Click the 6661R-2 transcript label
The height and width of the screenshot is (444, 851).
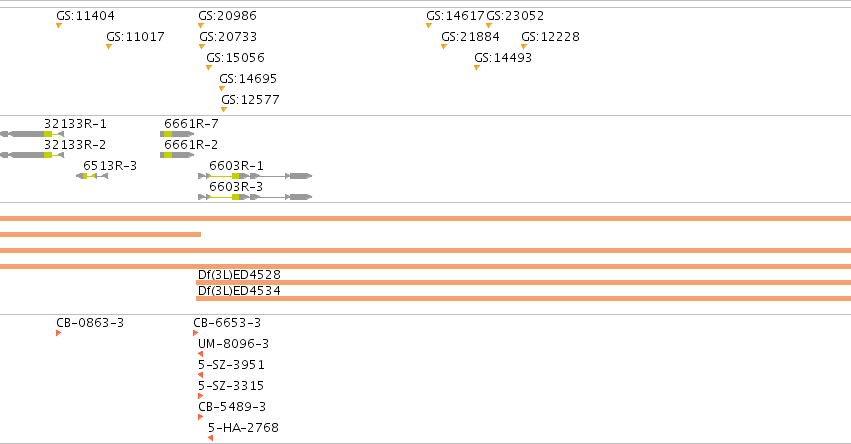192,145
